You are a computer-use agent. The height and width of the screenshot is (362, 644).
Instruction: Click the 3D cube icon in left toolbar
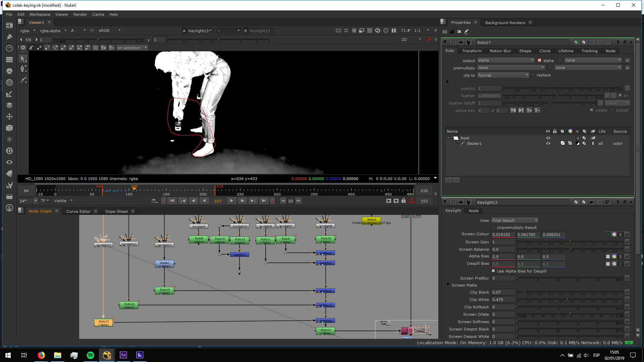pyautogui.click(x=9, y=128)
